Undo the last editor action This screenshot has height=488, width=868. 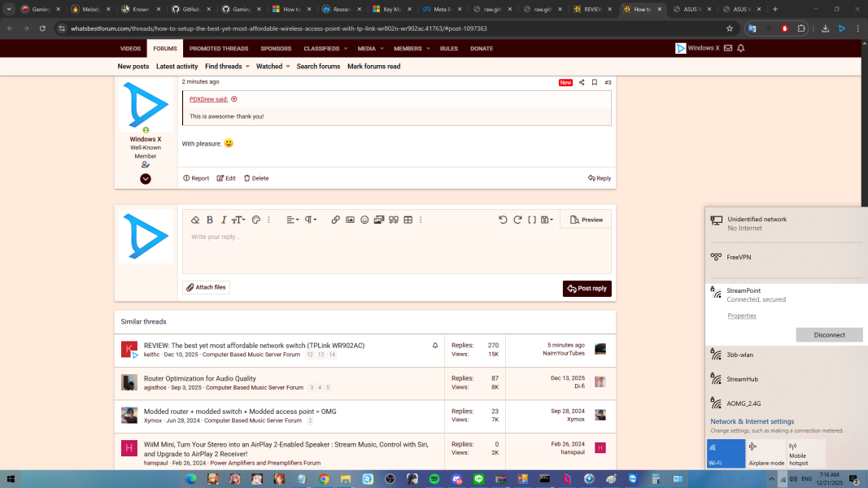503,220
